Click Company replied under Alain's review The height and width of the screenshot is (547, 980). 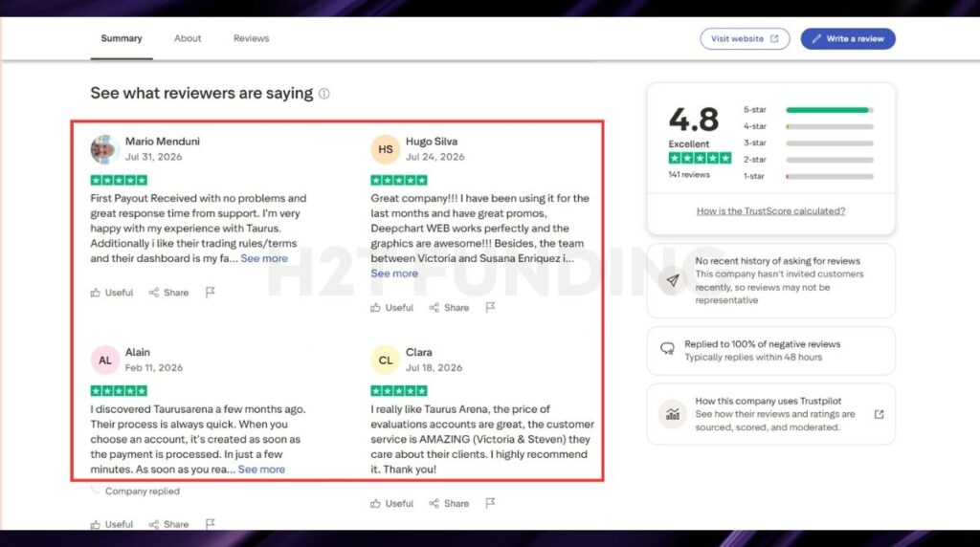(143, 492)
